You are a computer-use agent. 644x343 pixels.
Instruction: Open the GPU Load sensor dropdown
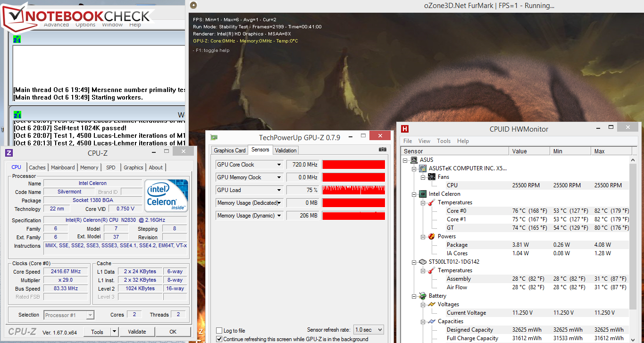(x=279, y=190)
